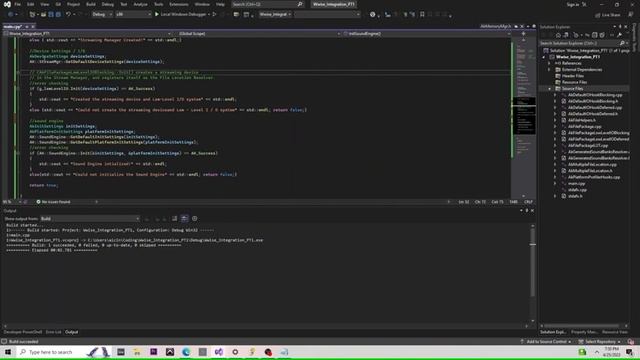
Task: Open Show output from Build dropdown
Action: click(90, 219)
